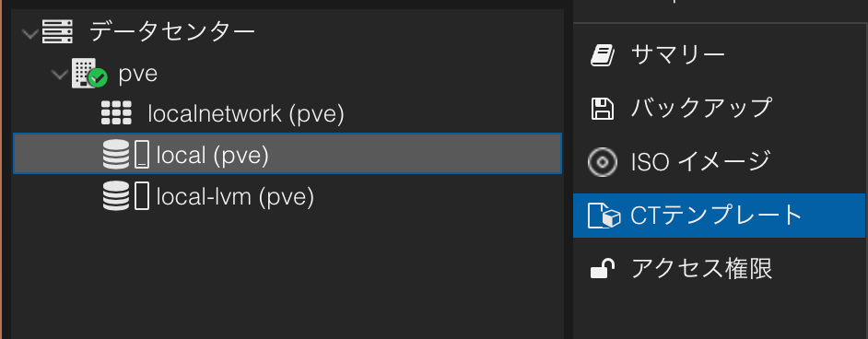
Task: Click the CTテンプレート cube icon
Action: click(604, 216)
